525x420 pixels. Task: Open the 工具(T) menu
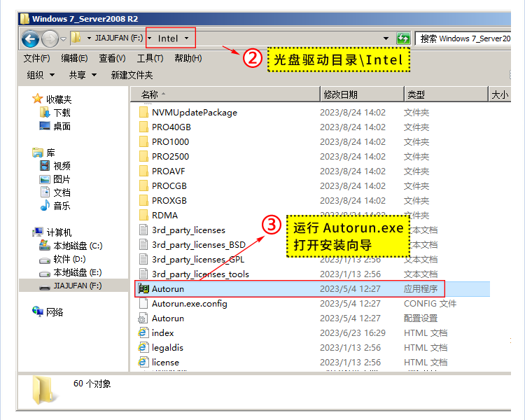pyautogui.click(x=150, y=58)
